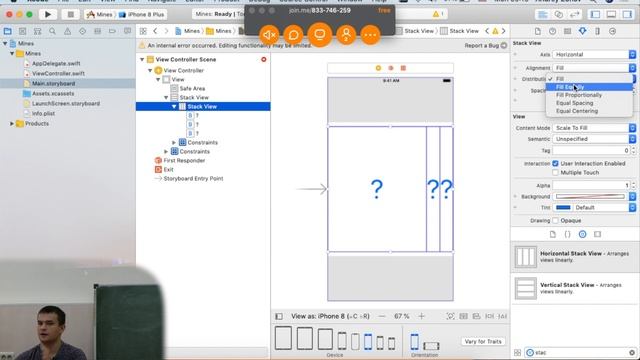Mute the join.me audio speaker button
This screenshot has width=640, height=360.
[x=269, y=35]
